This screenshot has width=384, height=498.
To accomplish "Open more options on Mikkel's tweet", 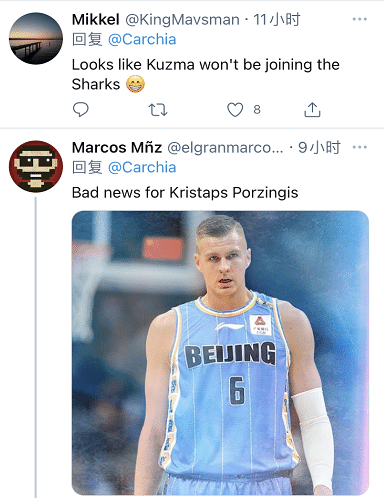I will click(x=360, y=19).
